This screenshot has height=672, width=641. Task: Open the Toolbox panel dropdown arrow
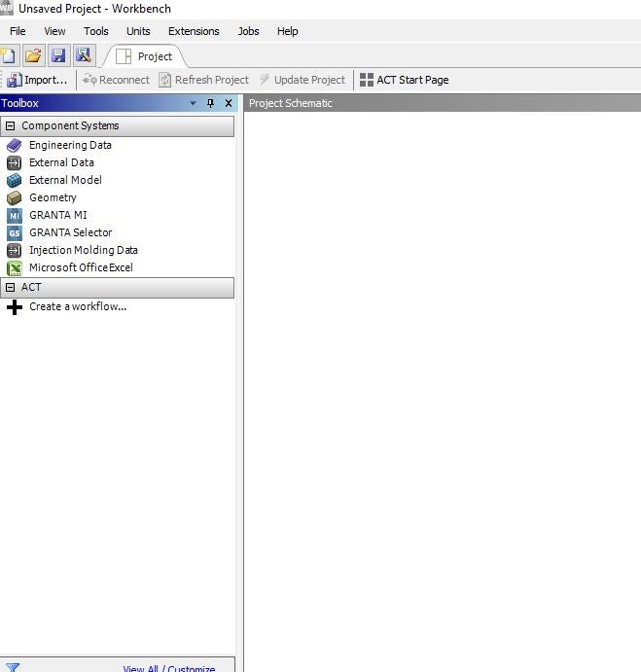click(x=193, y=103)
